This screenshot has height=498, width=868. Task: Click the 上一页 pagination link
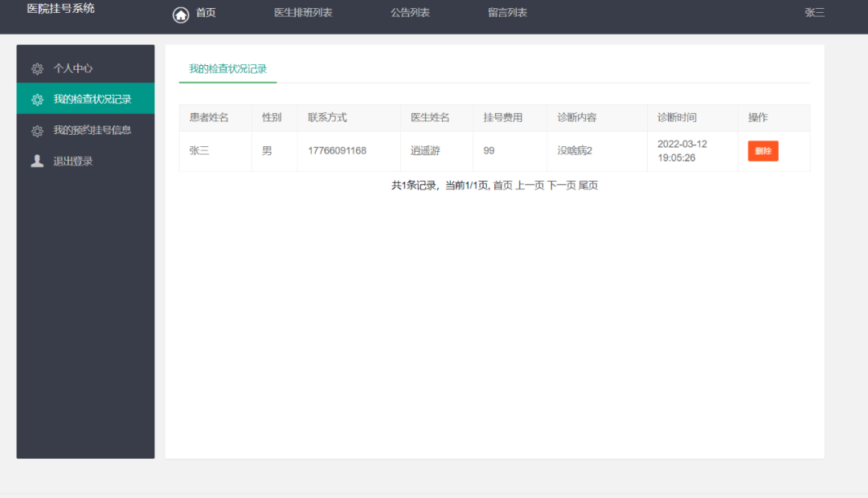[x=530, y=186]
